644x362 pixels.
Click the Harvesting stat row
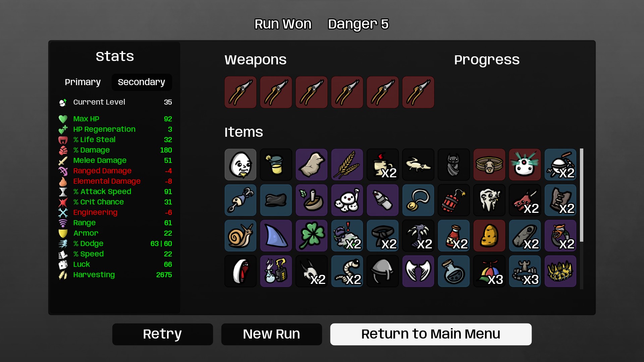[115, 275]
